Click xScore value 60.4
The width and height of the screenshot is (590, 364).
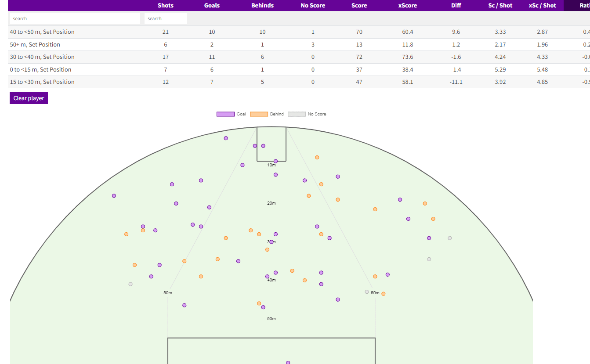click(408, 32)
